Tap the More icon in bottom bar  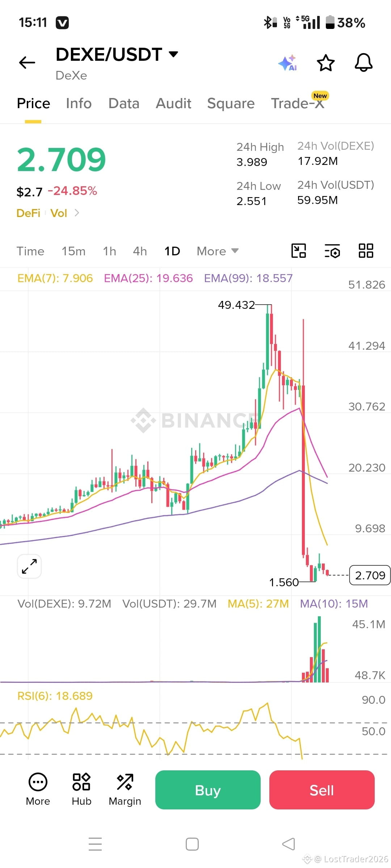pos(38,790)
